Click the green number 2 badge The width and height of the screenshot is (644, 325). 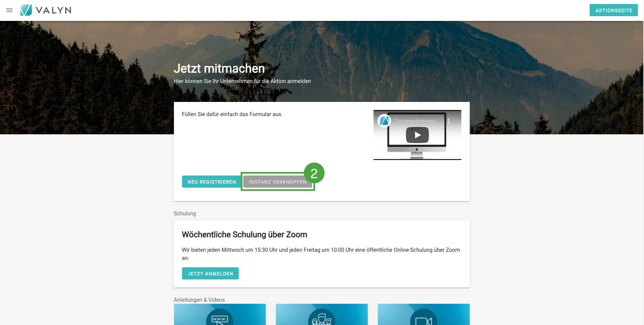tap(314, 173)
